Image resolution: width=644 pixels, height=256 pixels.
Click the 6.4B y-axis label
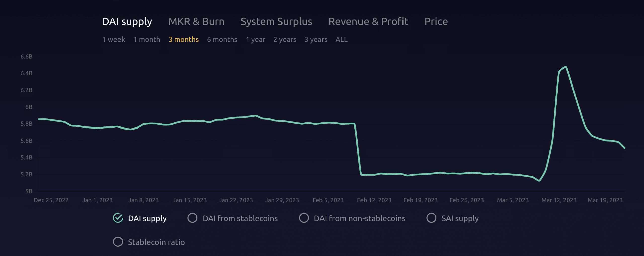[26, 73]
